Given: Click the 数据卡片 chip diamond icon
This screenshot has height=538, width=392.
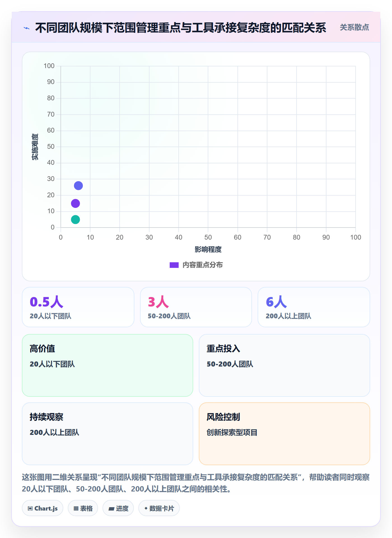Looking at the screenshot, I should (146, 508).
